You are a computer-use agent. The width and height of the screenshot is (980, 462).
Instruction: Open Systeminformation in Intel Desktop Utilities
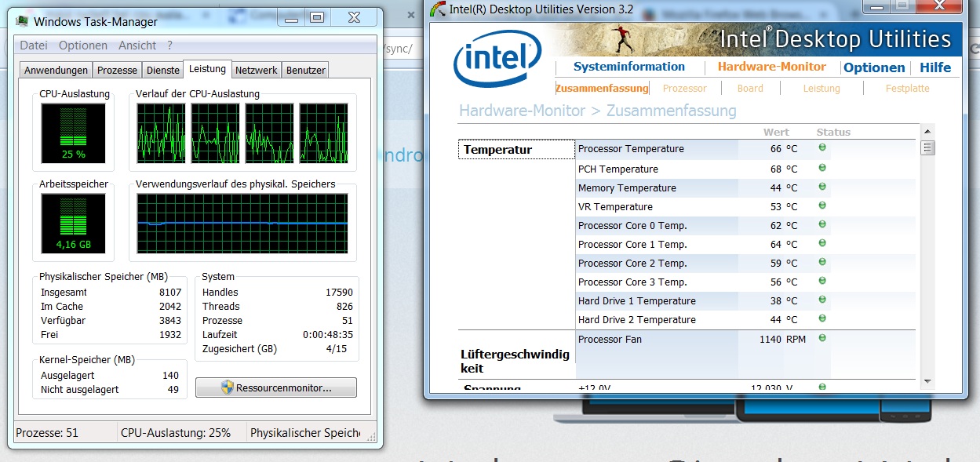click(x=629, y=67)
